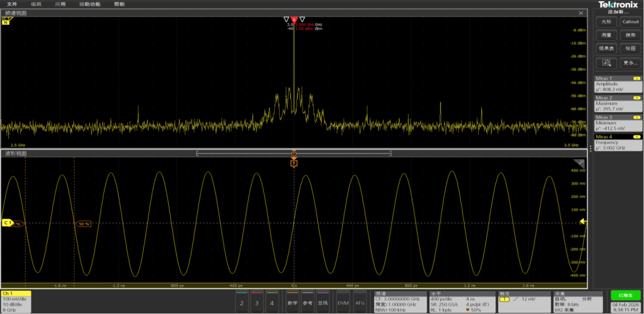This screenshot has width=644, height=314.
Task: Add a 总线 (bus) waveform
Action: (323, 301)
